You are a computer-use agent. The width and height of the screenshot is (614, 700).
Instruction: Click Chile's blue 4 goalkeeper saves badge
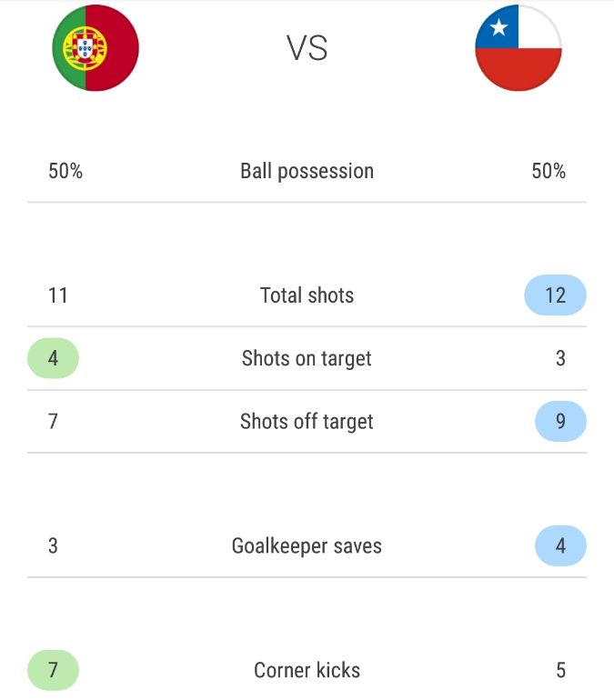560,546
